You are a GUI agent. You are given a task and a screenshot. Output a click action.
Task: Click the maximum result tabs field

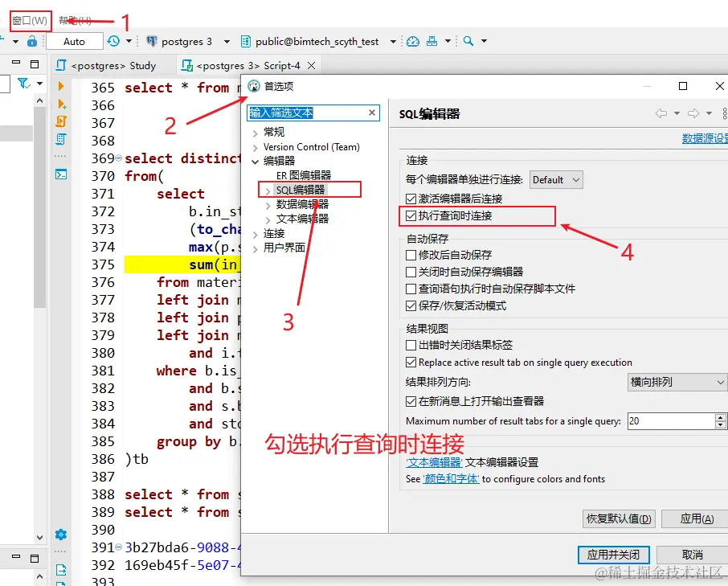[x=671, y=421]
